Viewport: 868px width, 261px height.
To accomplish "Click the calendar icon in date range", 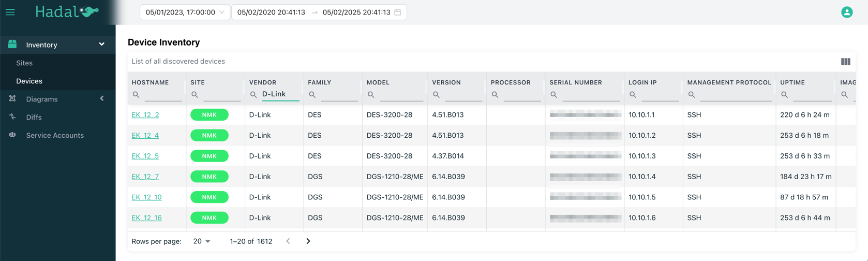I will [398, 12].
